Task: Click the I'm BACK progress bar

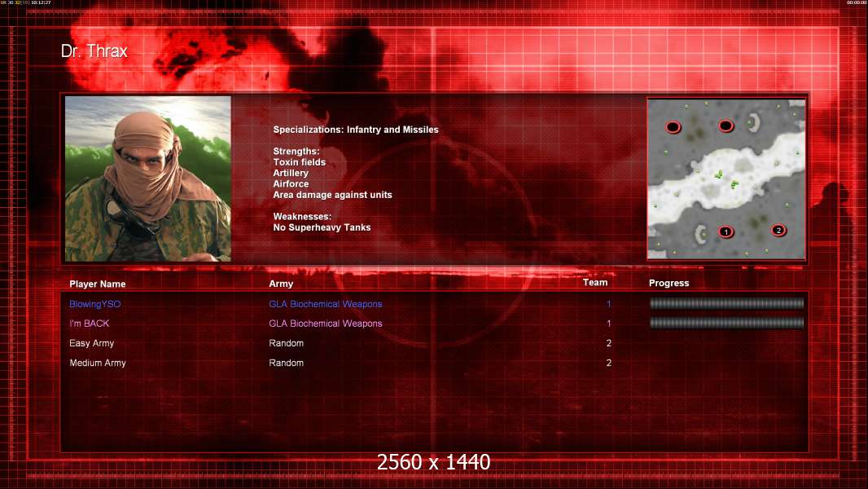Action: (726, 323)
